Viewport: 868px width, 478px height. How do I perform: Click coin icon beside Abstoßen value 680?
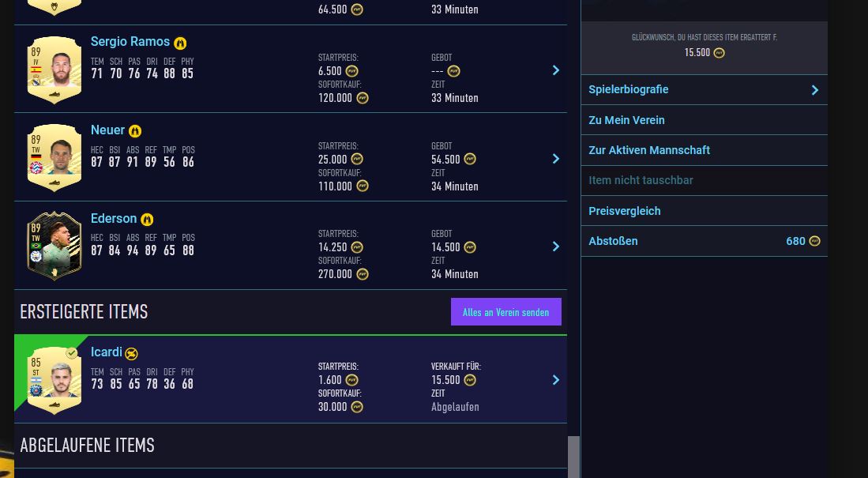pos(814,241)
